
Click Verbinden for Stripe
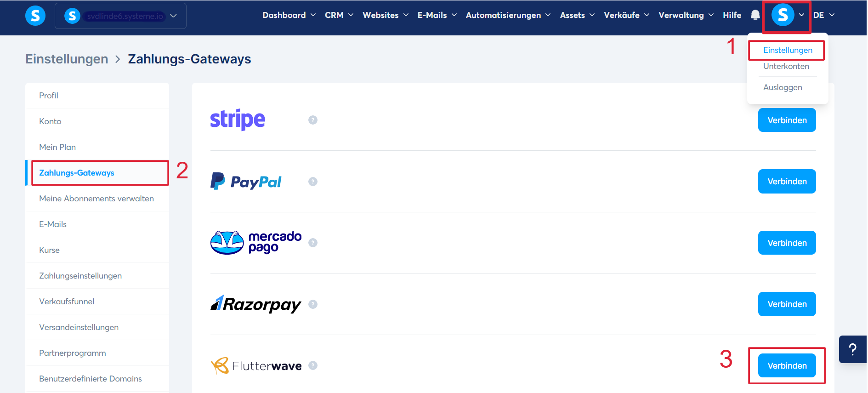coord(787,120)
